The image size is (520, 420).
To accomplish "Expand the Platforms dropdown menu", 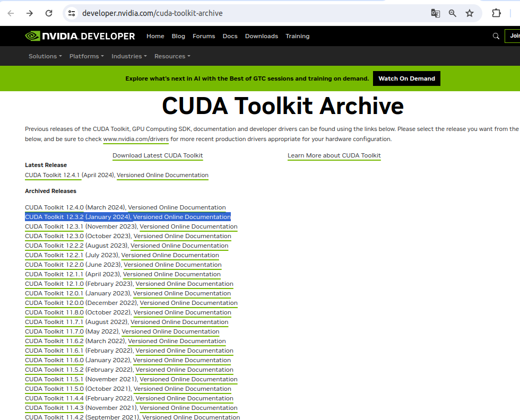I will (86, 56).
